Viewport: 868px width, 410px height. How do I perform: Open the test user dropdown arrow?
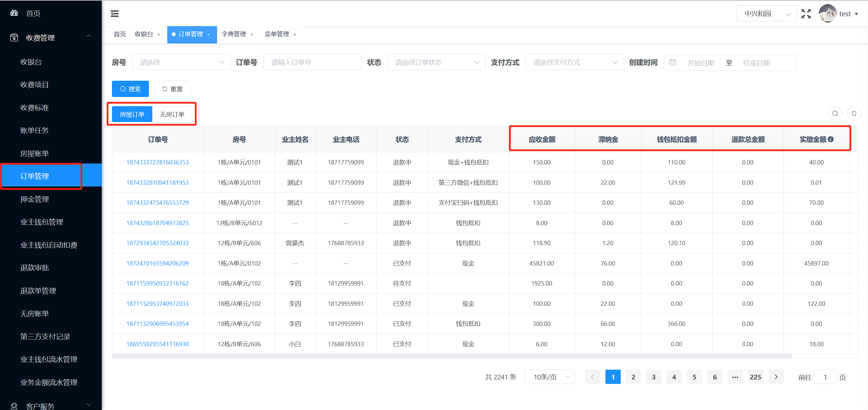[x=857, y=14]
